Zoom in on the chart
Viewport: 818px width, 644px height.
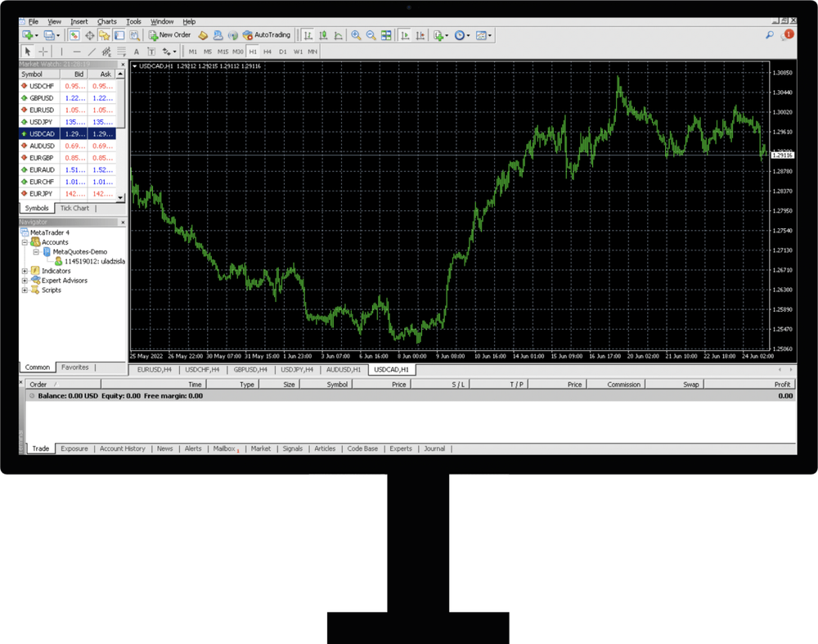point(357,34)
